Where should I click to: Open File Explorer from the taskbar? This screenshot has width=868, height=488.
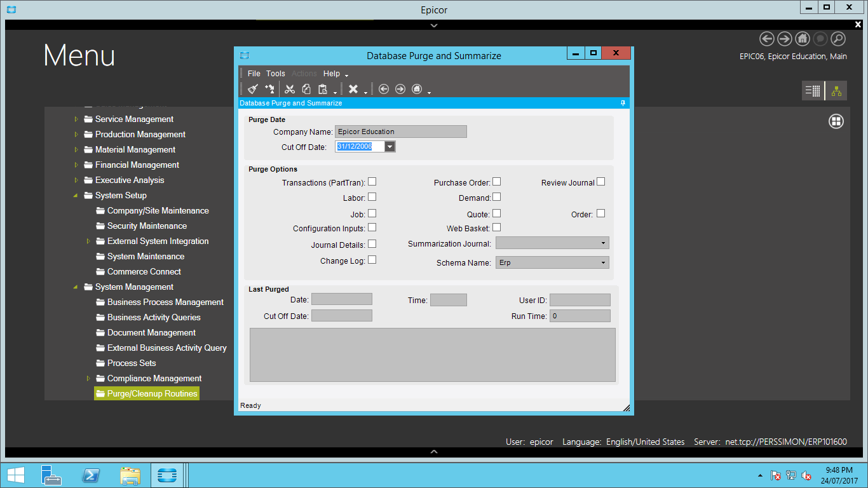130,475
